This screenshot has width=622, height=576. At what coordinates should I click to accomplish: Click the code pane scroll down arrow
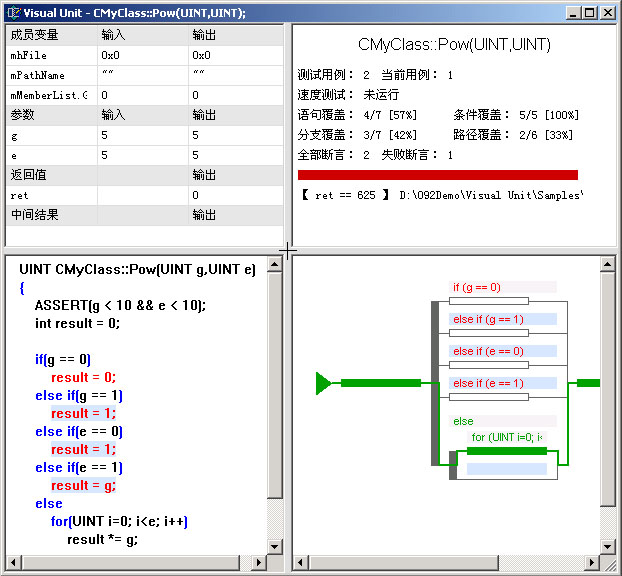[x=275, y=546]
